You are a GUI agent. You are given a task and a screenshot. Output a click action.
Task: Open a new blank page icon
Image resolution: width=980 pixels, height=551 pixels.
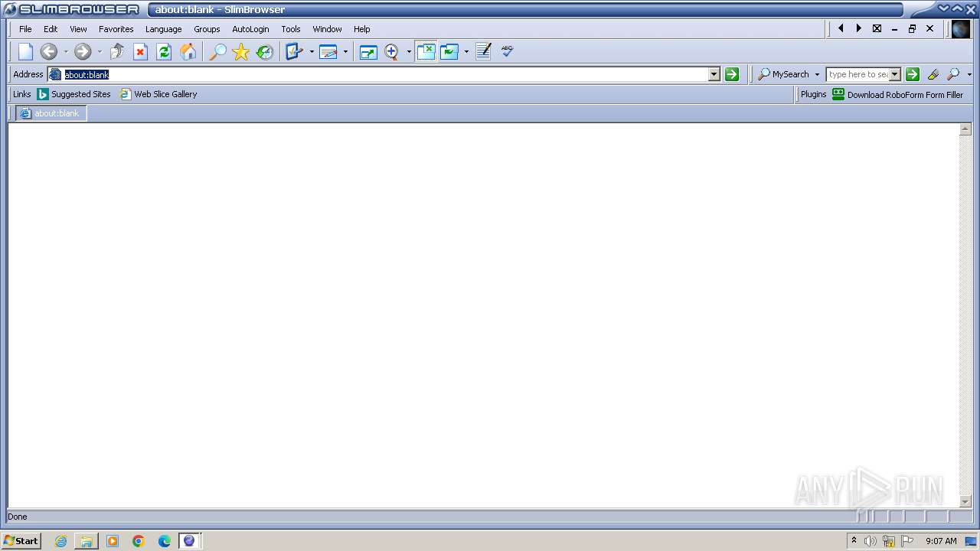pos(26,51)
